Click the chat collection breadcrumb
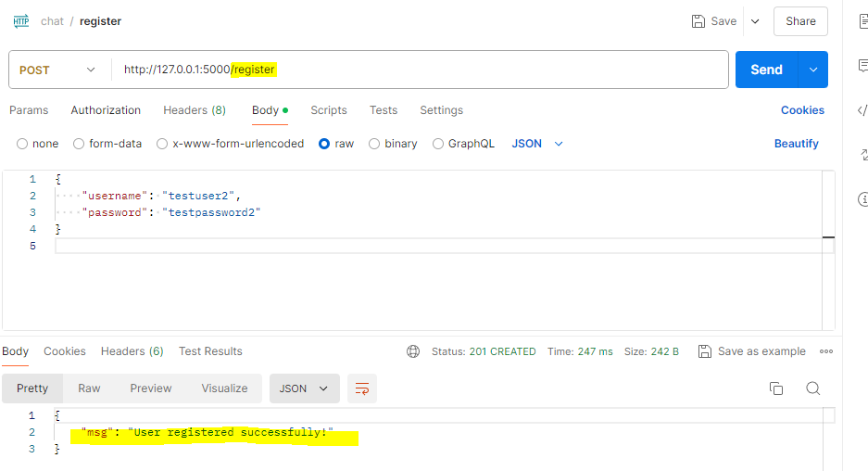This screenshot has width=868, height=471. [x=52, y=21]
